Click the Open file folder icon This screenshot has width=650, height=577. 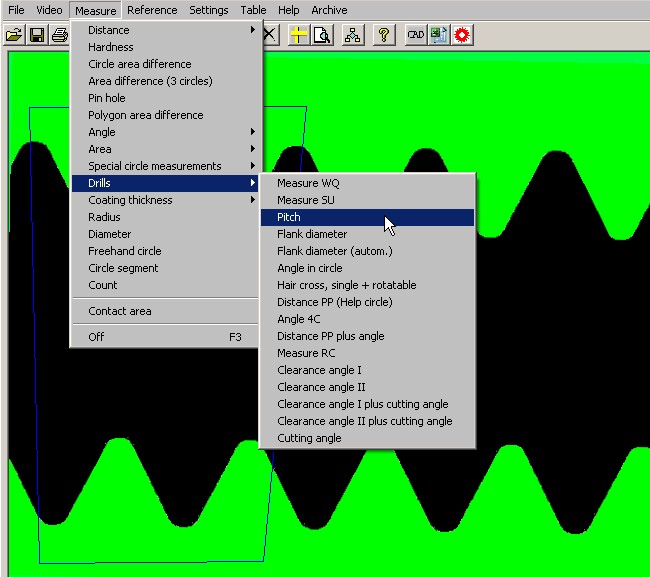click(x=14, y=35)
